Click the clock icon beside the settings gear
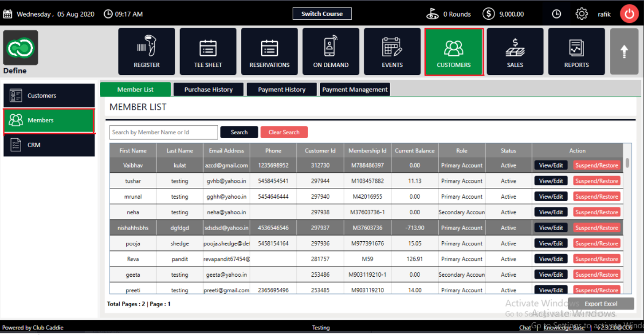This screenshot has width=644, height=335. (556, 14)
